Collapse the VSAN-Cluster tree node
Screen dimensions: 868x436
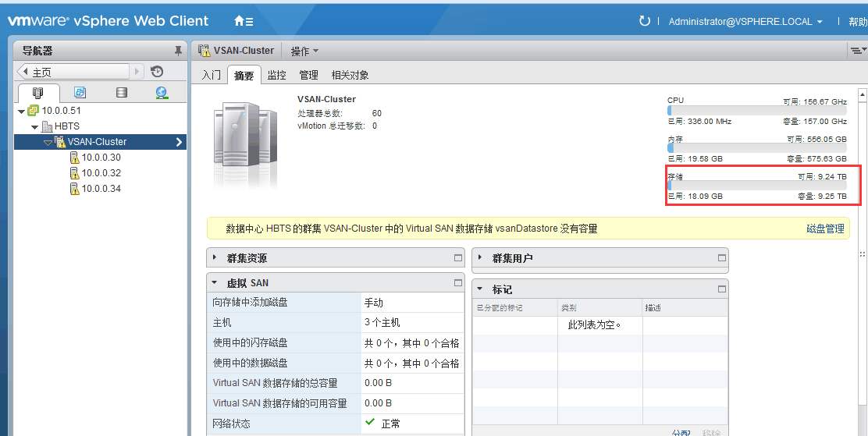tap(48, 143)
